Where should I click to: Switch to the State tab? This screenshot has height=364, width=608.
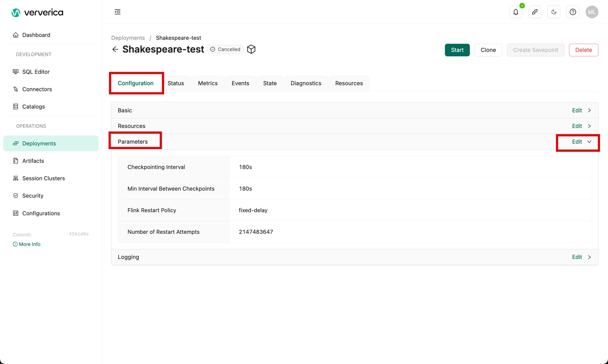[270, 83]
